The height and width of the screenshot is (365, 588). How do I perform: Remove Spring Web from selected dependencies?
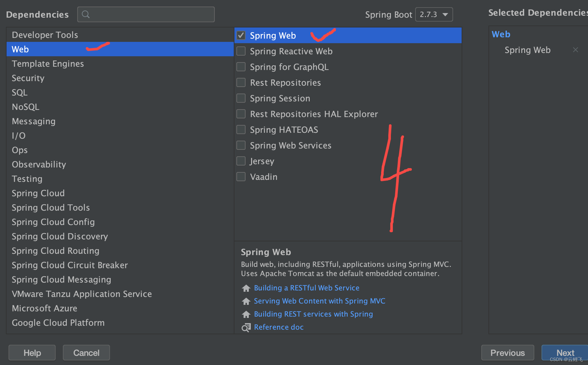[x=576, y=50]
